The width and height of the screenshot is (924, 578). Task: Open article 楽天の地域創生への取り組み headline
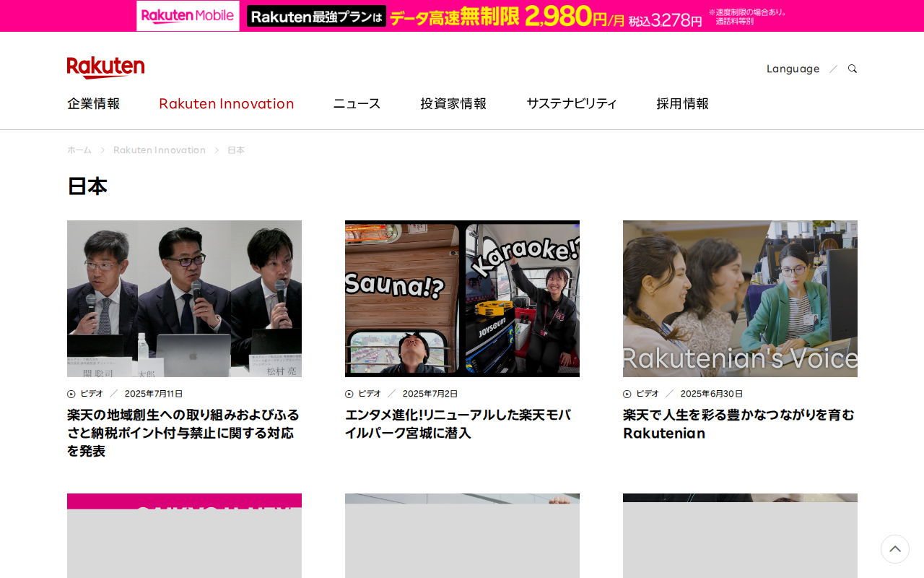click(x=183, y=433)
